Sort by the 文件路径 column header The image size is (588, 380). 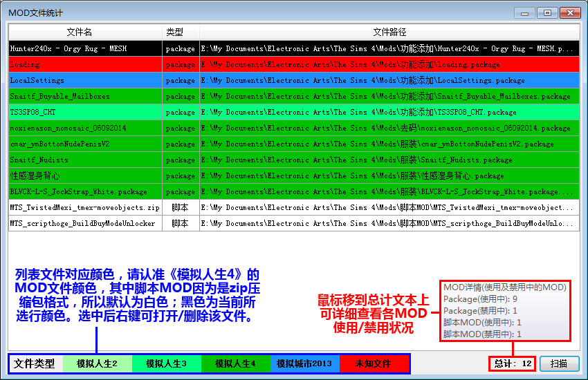[389, 32]
